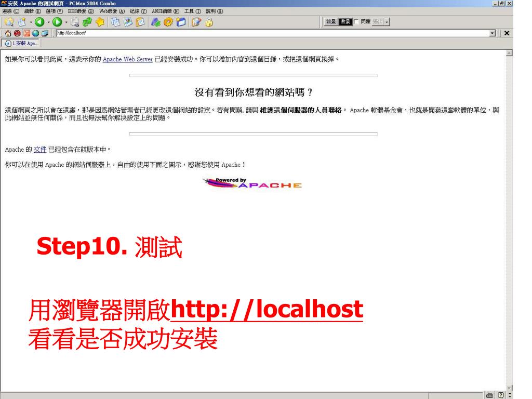The width and height of the screenshot is (532, 399).
Task: Click the vertical scrollbar up arrow
Action: point(509,54)
